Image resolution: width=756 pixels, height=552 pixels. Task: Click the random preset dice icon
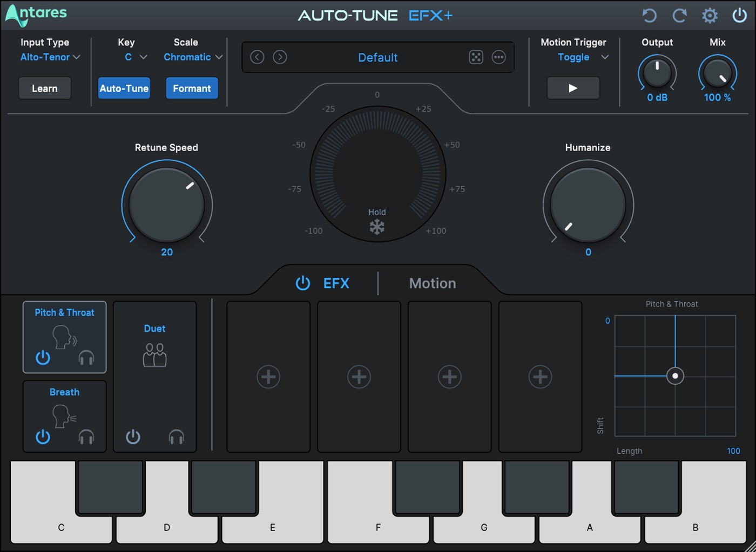(x=476, y=57)
